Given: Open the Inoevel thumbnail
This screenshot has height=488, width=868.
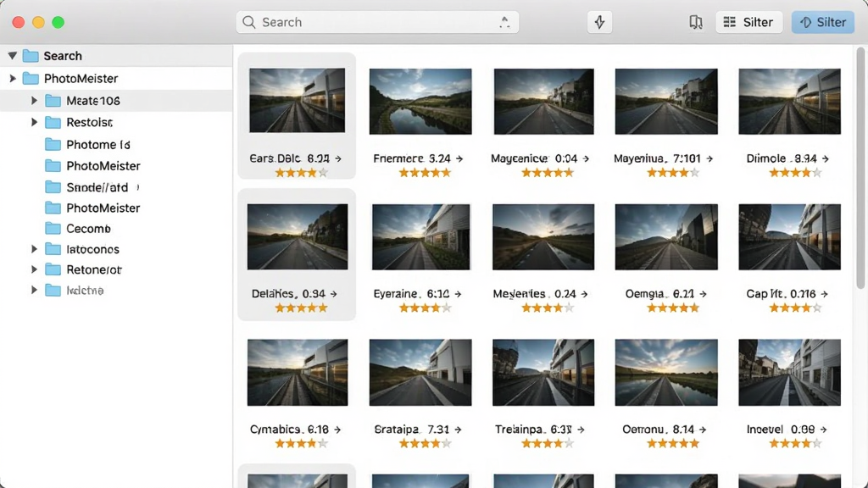Looking at the screenshot, I should pos(789,373).
